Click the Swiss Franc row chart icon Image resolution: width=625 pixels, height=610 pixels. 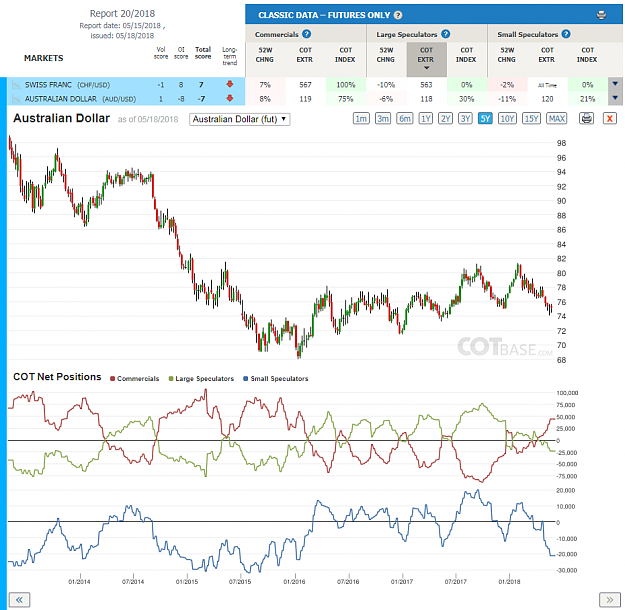pos(16,85)
